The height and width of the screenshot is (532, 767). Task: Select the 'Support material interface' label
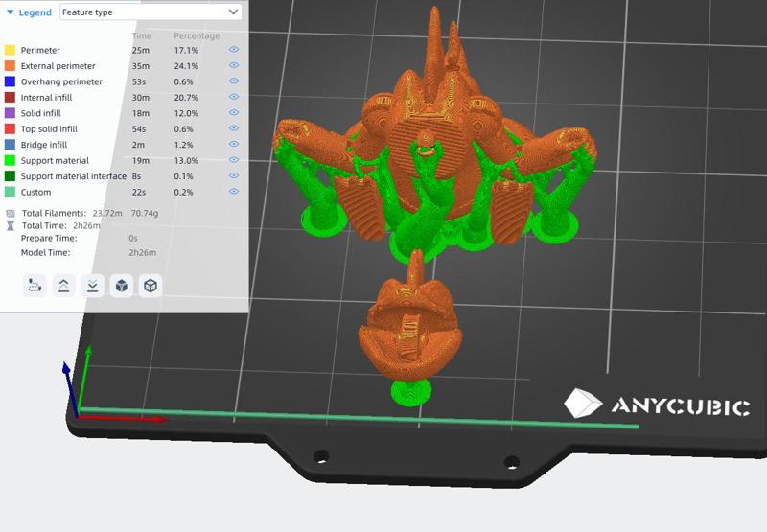[x=74, y=176]
